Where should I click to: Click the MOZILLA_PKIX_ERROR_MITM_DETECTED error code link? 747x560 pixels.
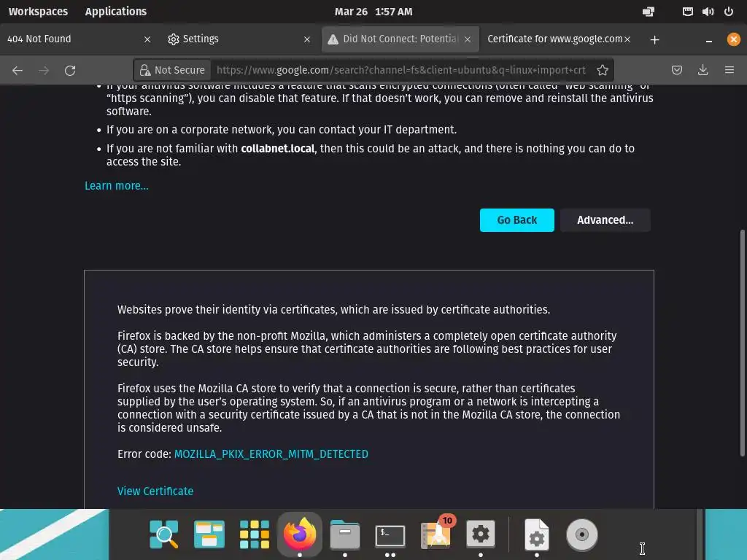[x=271, y=454]
